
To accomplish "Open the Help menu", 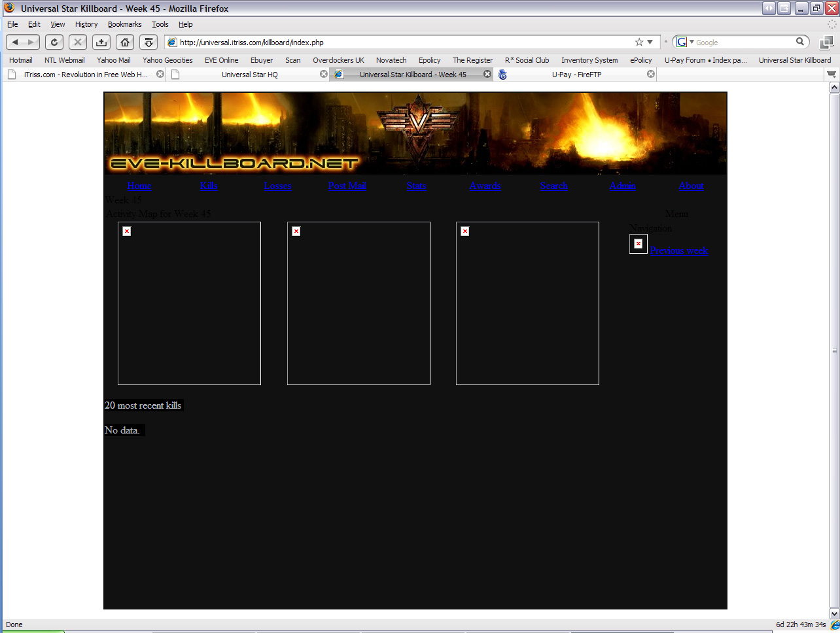I will pos(186,24).
